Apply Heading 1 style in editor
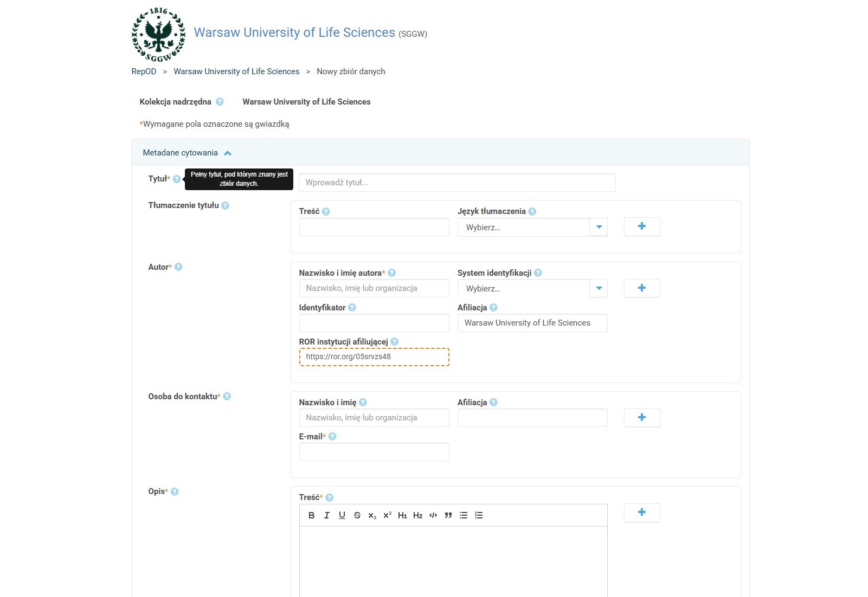This screenshot has height=597, width=868. point(402,515)
